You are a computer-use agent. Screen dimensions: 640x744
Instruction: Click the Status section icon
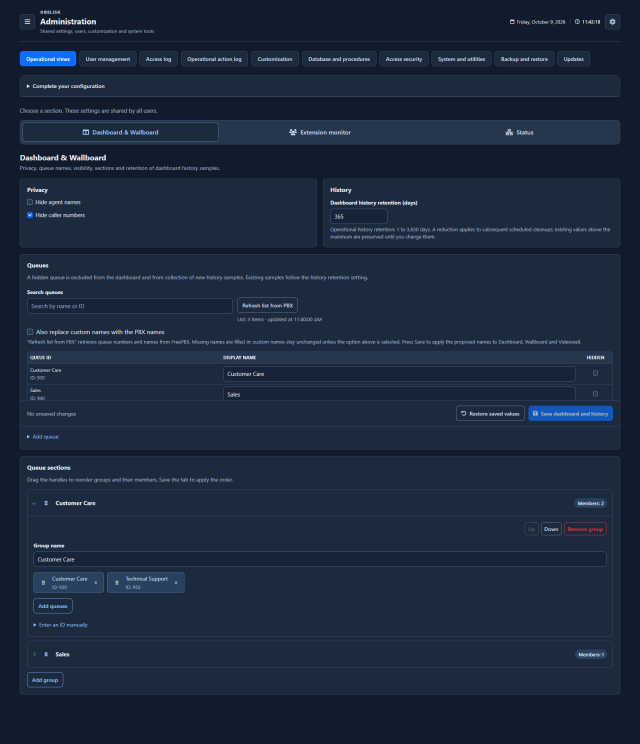pyautogui.click(x=509, y=132)
